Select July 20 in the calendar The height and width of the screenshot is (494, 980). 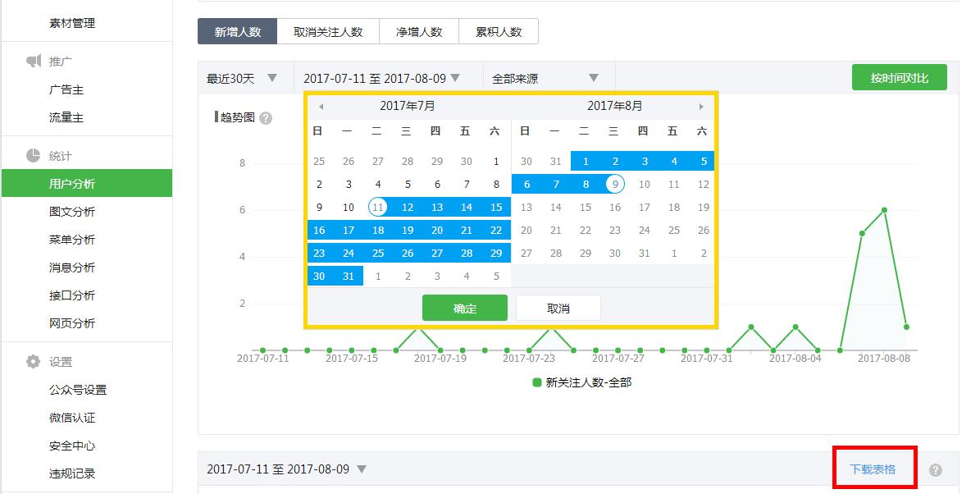tap(437, 230)
